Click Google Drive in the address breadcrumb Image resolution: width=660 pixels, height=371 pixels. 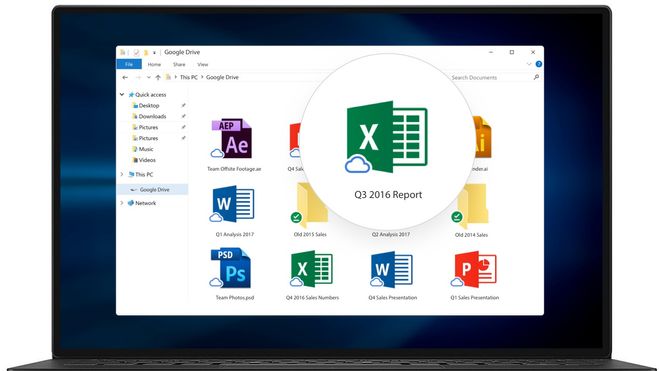pos(222,77)
